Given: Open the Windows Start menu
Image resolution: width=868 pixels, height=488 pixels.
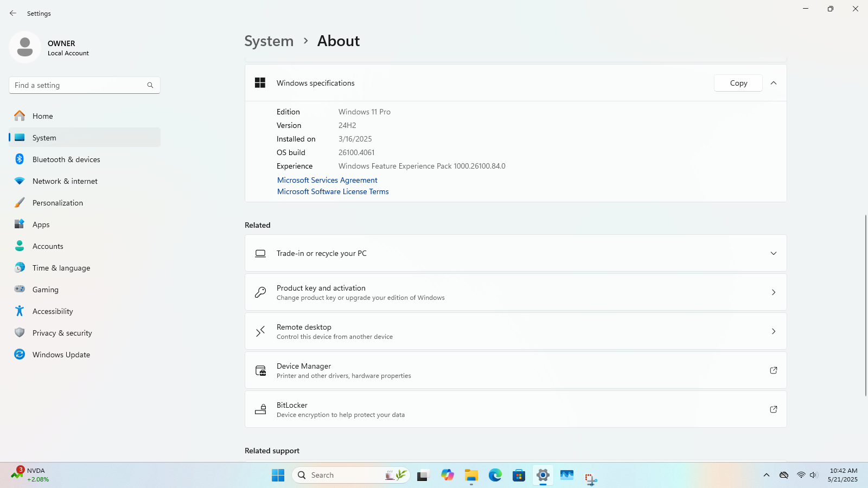Looking at the screenshot, I should [278, 476].
